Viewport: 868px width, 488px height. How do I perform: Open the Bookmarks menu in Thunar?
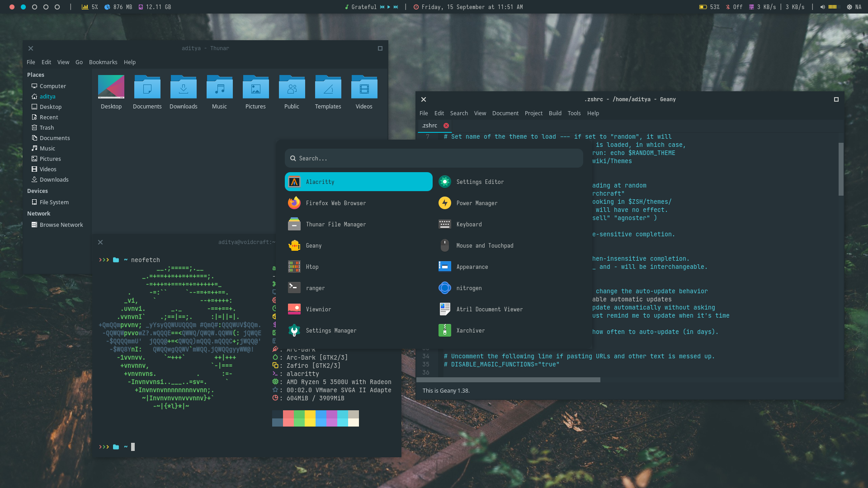point(103,62)
